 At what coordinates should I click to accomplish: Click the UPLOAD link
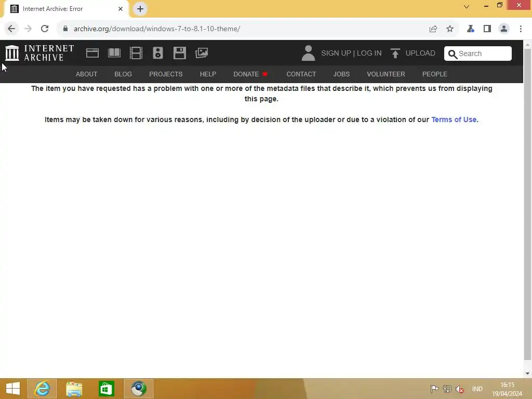tap(420, 54)
